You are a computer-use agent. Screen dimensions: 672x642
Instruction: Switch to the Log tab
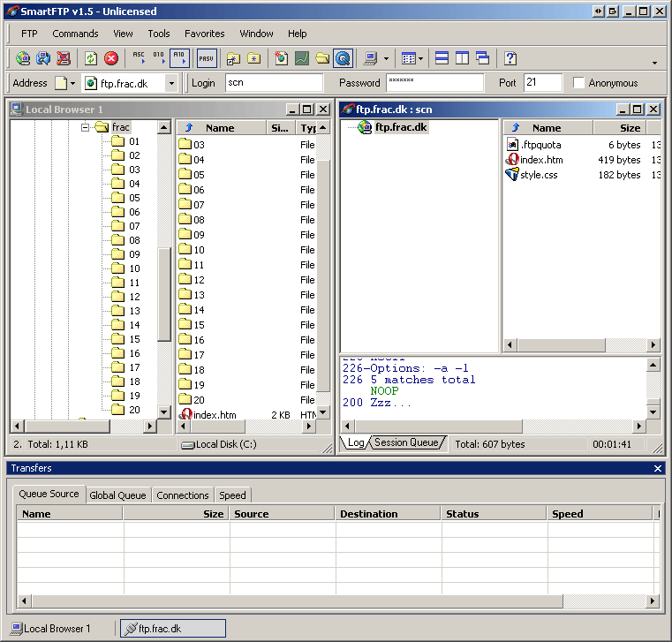(x=355, y=442)
